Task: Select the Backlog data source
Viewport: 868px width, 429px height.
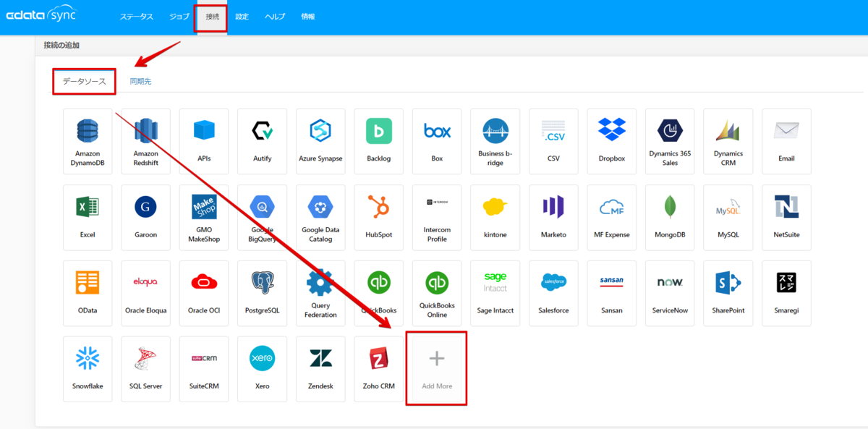Action: 378,141
